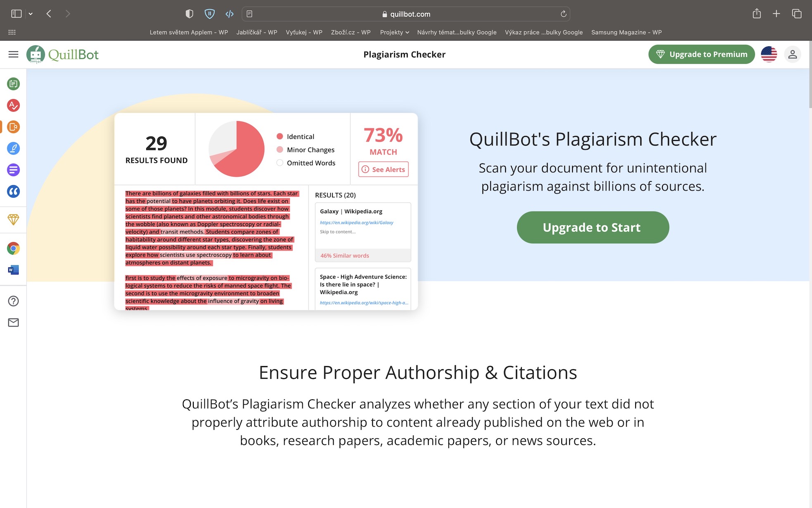This screenshot has width=812, height=508.
Task: Open the US flag language selector
Action: (x=769, y=54)
